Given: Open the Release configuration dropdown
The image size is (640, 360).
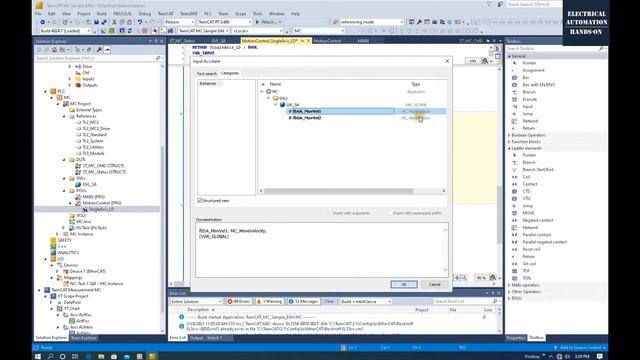Looking at the screenshot, I should (x=179, y=22).
